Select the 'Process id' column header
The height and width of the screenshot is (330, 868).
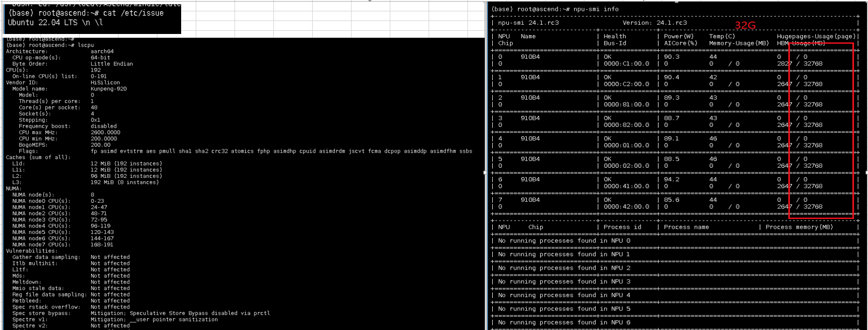pyautogui.click(x=622, y=227)
